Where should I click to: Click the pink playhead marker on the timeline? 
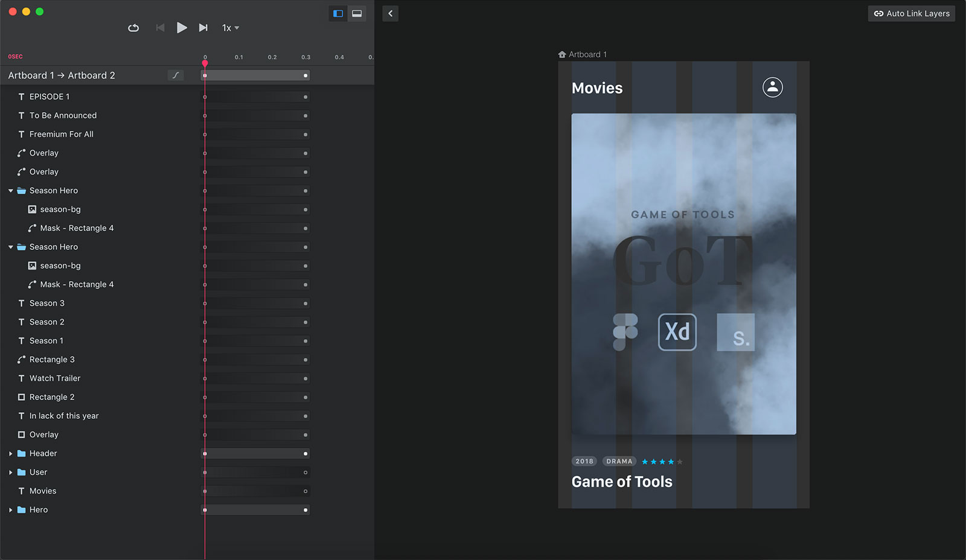[x=205, y=63]
